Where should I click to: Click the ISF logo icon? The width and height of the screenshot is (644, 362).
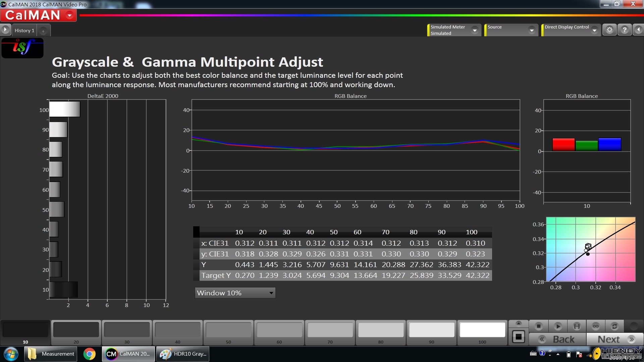pyautogui.click(x=22, y=48)
